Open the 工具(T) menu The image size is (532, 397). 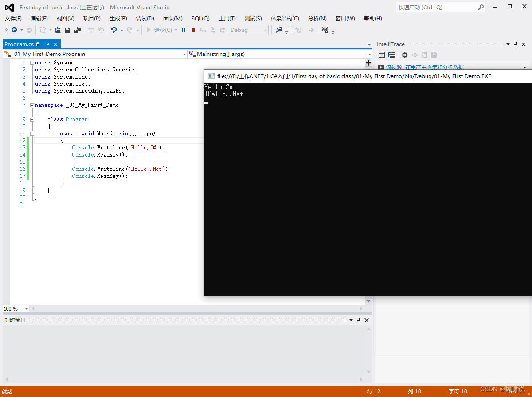pos(227,19)
